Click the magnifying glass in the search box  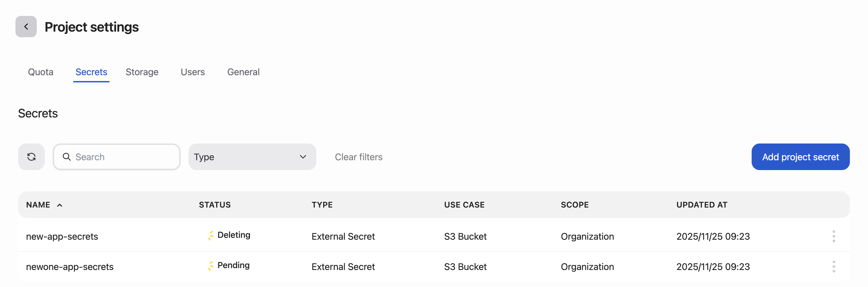pos(66,157)
